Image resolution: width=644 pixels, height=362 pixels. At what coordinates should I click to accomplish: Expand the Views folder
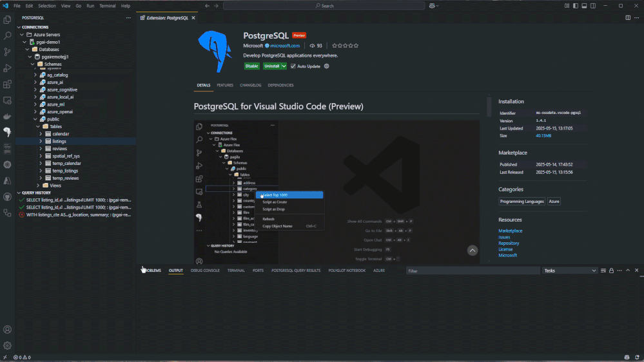(x=38, y=186)
